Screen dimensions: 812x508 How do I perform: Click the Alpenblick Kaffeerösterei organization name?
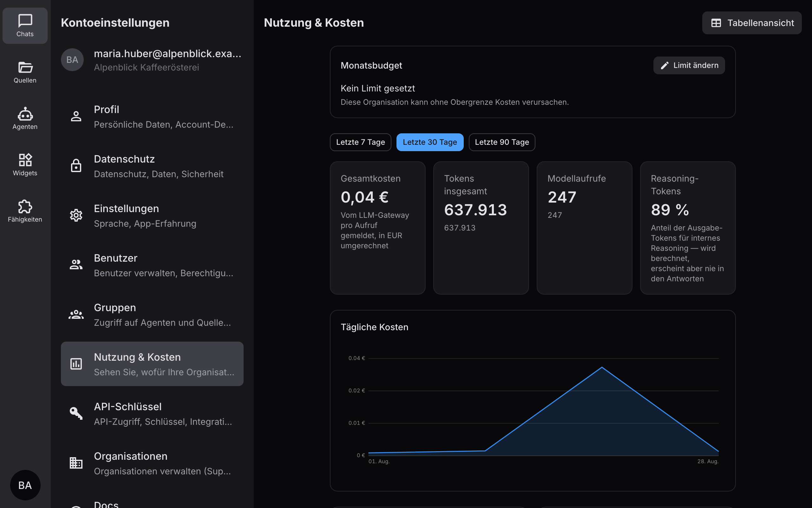(146, 68)
